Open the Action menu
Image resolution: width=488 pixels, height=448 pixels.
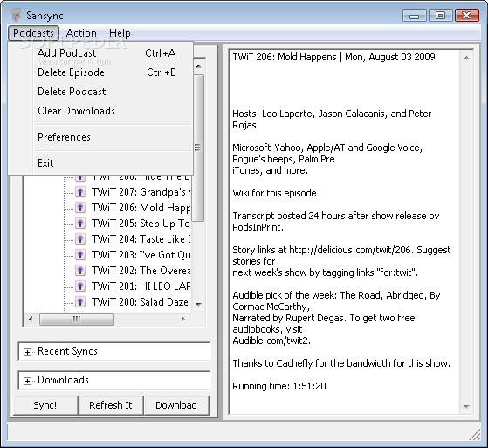(81, 33)
